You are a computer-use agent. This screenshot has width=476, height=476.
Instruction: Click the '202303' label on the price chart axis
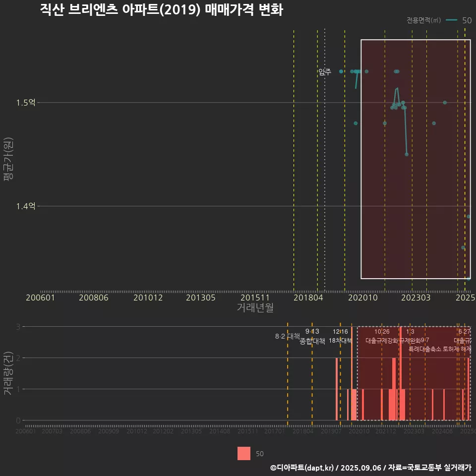click(x=416, y=297)
